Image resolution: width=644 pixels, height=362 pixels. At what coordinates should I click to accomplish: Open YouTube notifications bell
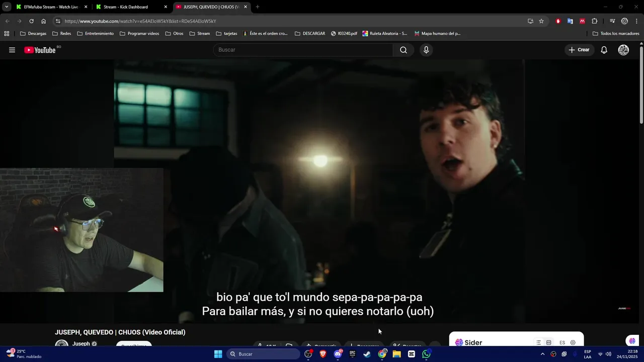pos(604,50)
